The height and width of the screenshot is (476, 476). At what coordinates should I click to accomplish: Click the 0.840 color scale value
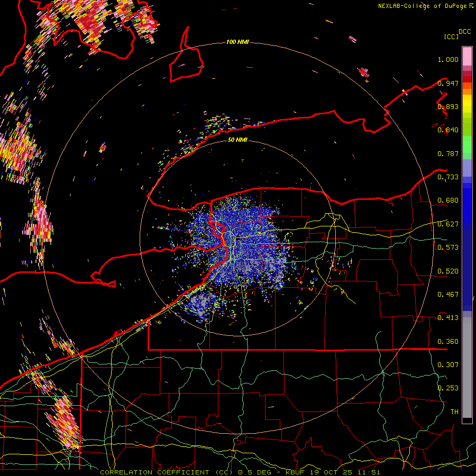448,130
